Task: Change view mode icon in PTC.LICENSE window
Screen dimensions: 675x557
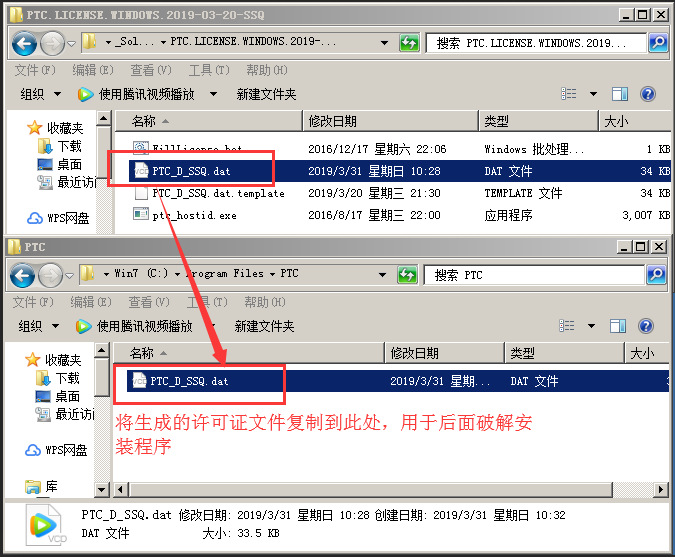Action: pyautogui.click(x=569, y=94)
